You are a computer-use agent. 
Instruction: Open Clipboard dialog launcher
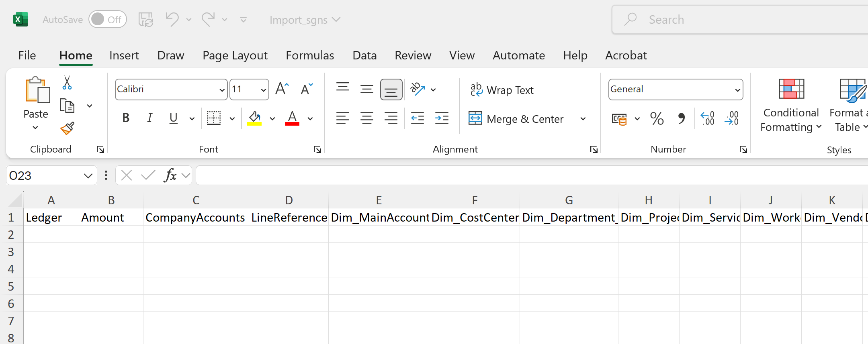click(100, 149)
